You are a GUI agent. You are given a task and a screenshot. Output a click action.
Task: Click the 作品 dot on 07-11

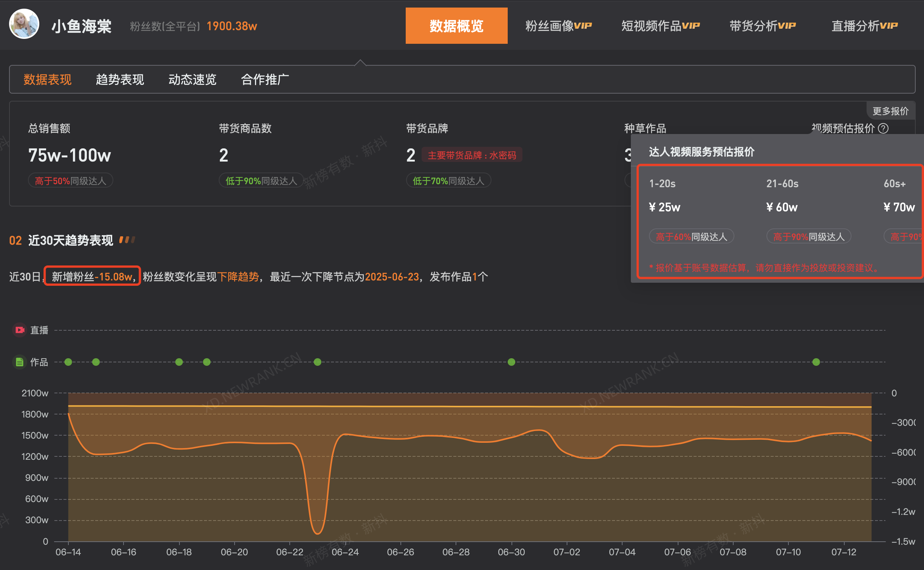pos(816,362)
